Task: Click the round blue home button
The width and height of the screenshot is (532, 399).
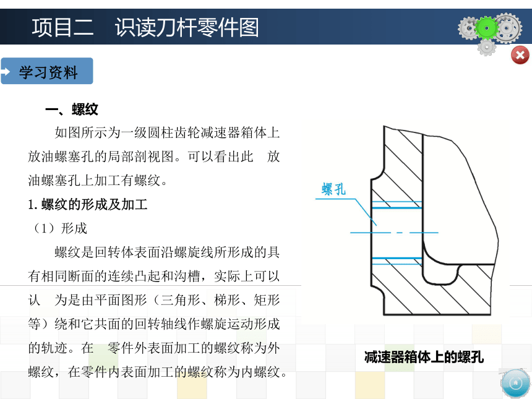Action: click(516, 384)
